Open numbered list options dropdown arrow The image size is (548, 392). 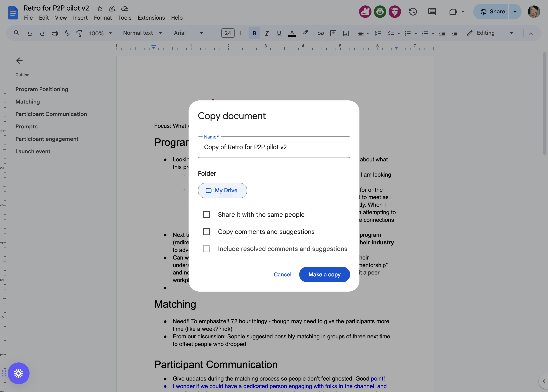click(433, 33)
